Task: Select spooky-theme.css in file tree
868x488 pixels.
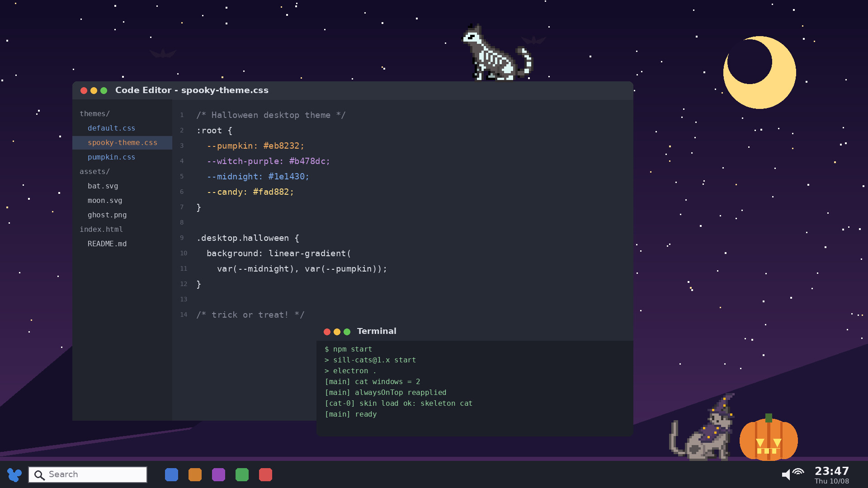Action: [122, 143]
